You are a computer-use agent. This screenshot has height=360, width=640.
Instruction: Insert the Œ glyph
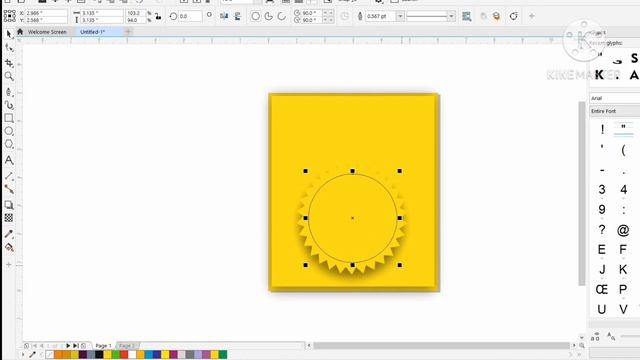[x=601, y=289]
